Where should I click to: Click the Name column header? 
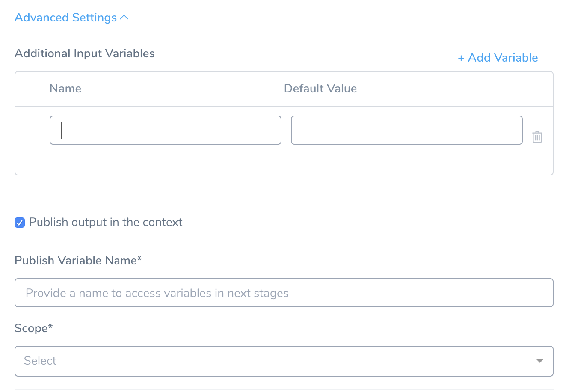click(65, 89)
